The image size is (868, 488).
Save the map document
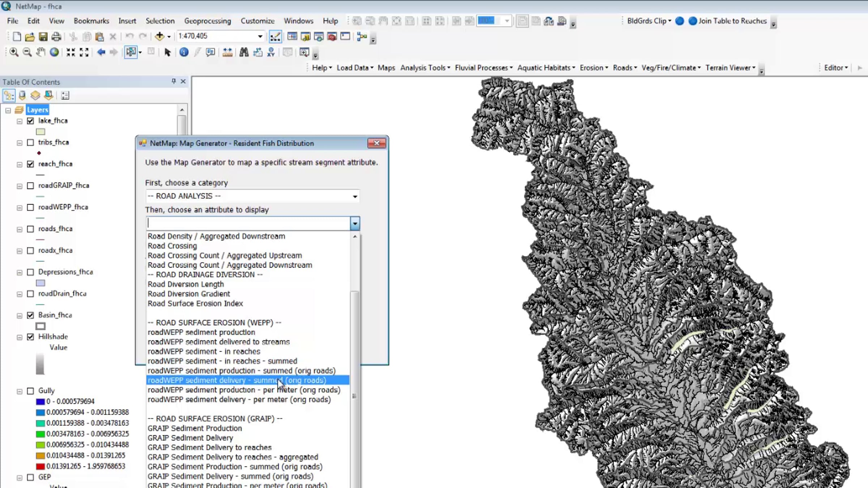tap(43, 37)
